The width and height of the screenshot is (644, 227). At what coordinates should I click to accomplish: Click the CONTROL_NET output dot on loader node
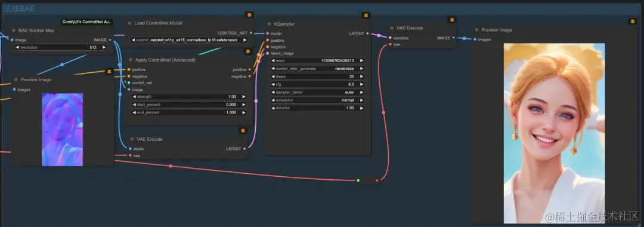pos(251,33)
